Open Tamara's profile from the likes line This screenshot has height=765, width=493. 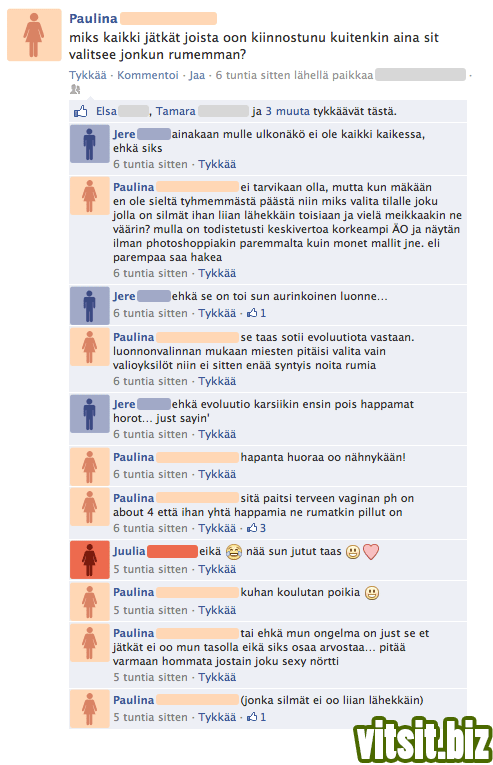coord(176,111)
